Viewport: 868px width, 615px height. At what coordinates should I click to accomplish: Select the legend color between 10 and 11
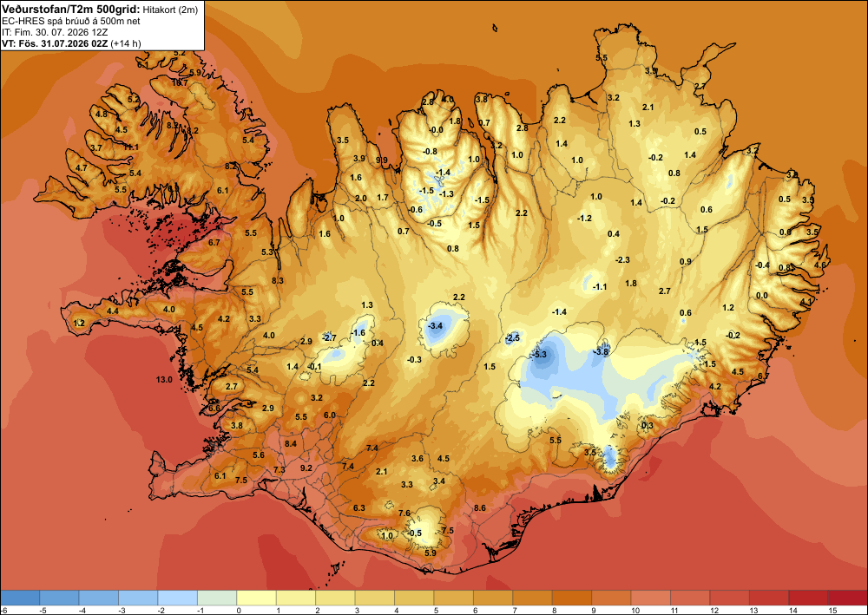650,598
